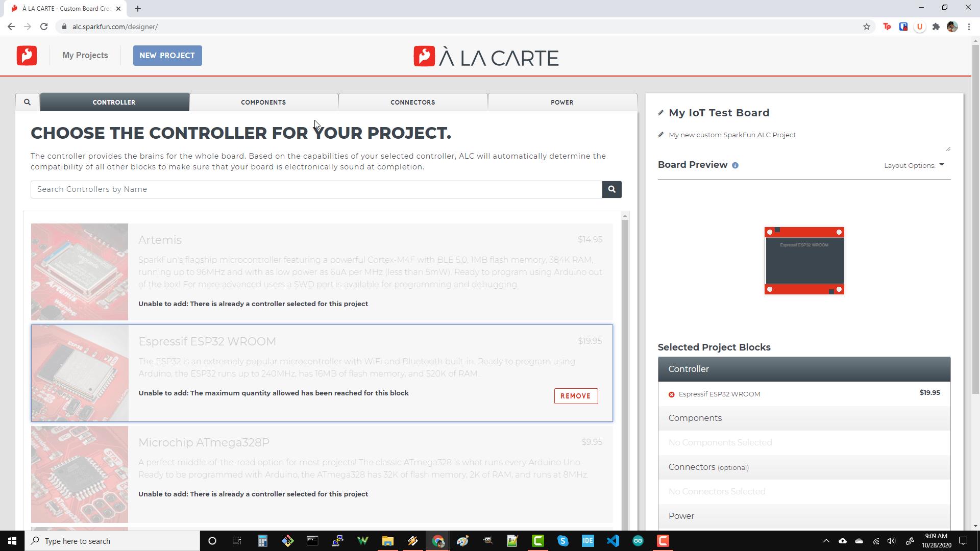This screenshot has width=980, height=551.
Task: Open the Chrome extensions puzzle icon
Action: click(936, 27)
